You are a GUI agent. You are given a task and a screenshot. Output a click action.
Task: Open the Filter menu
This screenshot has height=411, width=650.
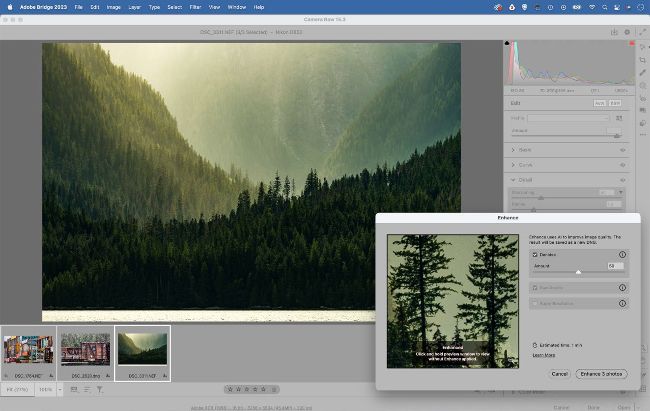pyautogui.click(x=193, y=7)
